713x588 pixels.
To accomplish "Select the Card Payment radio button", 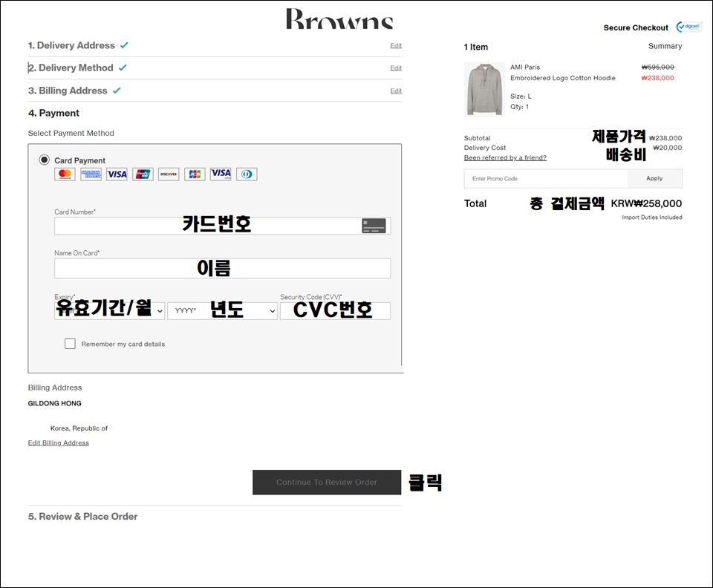I will coord(44,160).
